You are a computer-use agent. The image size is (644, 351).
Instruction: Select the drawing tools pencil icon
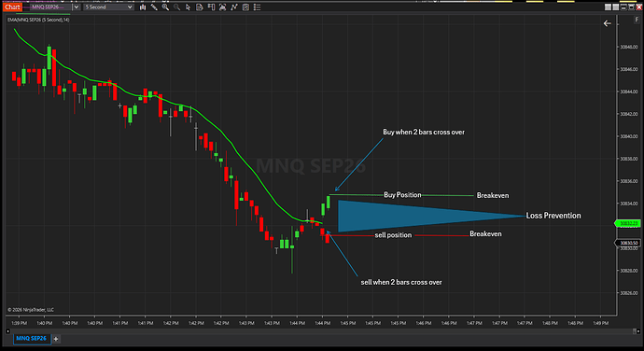[154, 7]
